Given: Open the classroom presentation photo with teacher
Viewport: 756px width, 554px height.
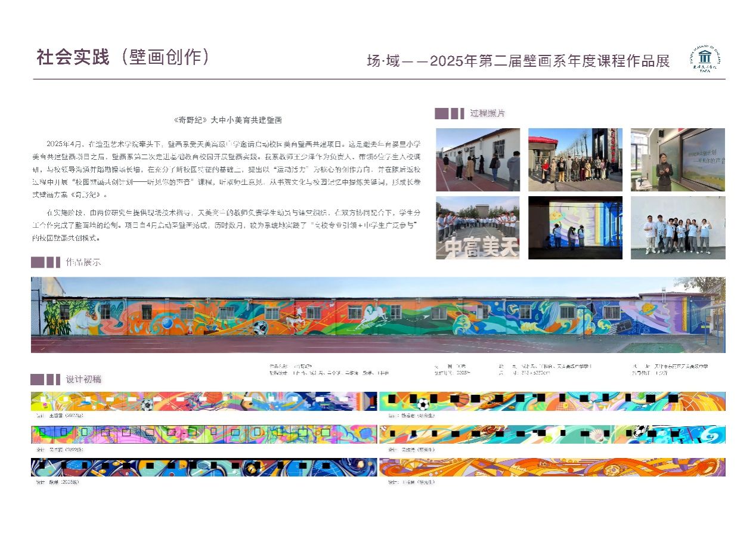Looking at the screenshot, I should coord(678,160).
